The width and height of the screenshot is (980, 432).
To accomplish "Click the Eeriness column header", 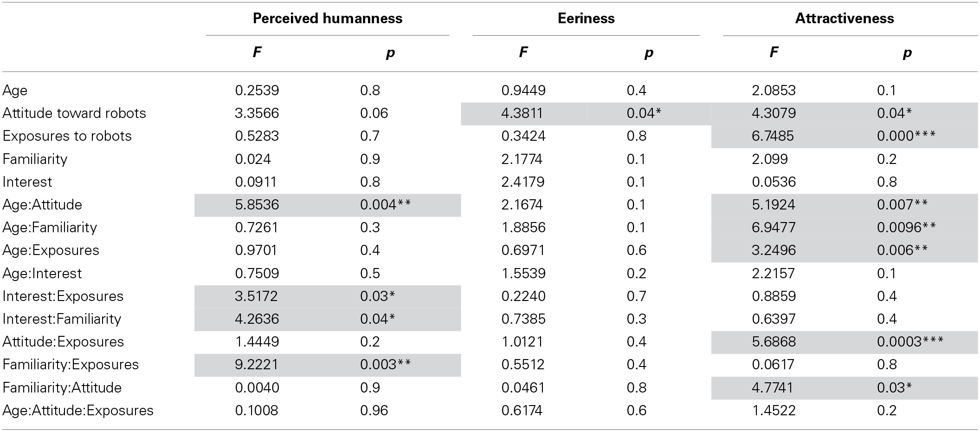I will (586, 19).
